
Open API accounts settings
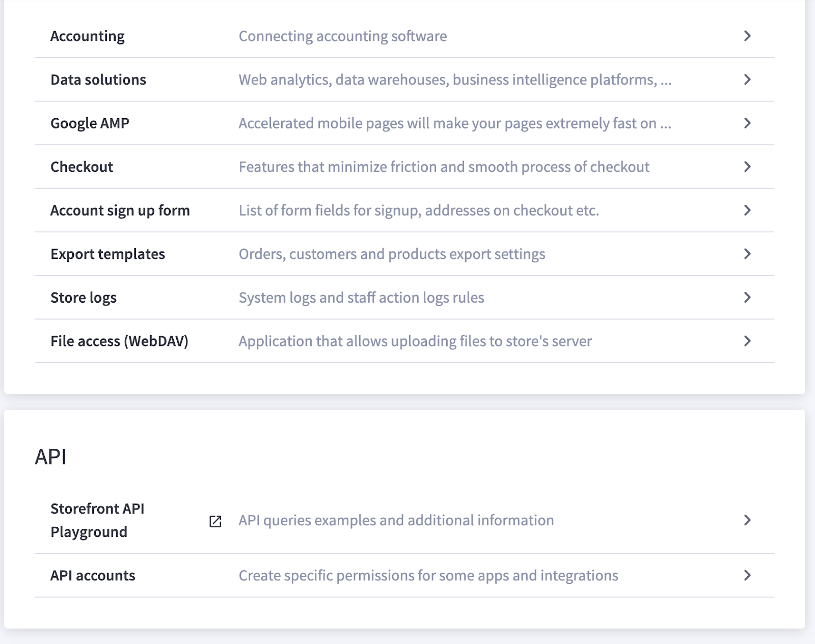pyautogui.click(x=93, y=575)
